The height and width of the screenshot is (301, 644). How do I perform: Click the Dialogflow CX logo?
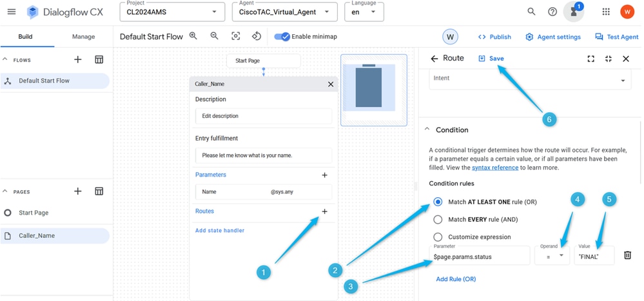click(33, 12)
